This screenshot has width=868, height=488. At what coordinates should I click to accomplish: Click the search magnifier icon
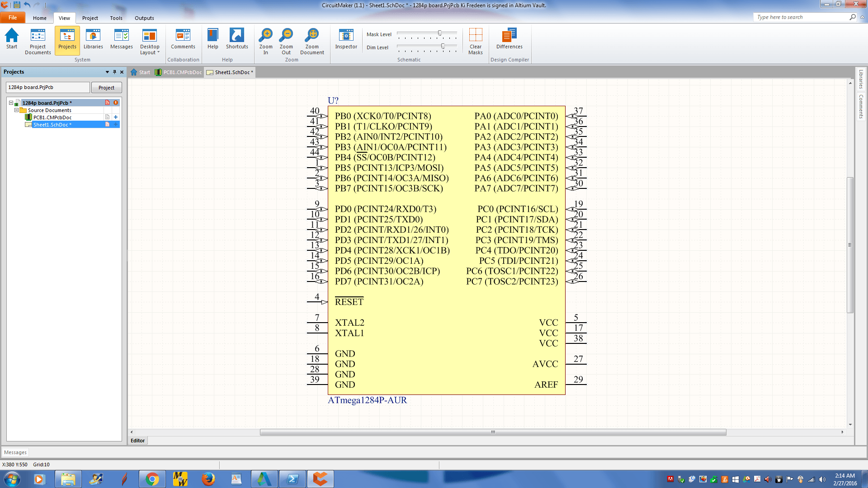tap(853, 17)
